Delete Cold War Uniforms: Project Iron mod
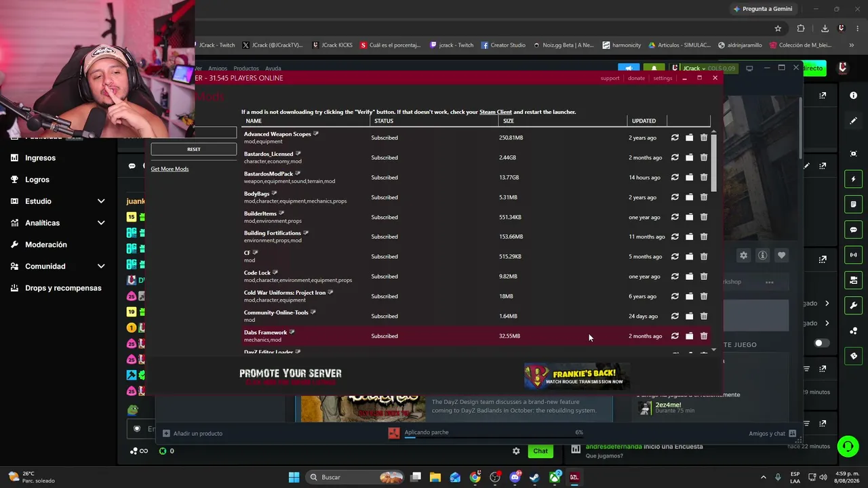 coord(704,296)
